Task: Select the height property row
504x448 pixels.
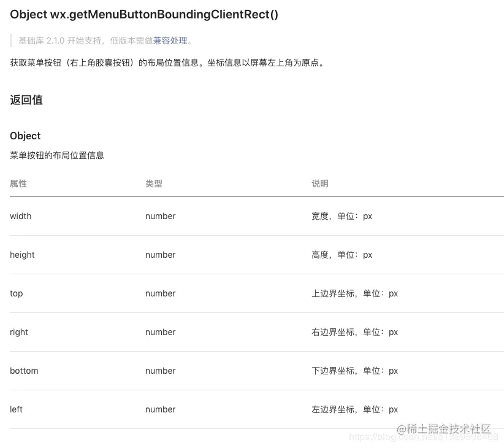Action: (x=22, y=255)
